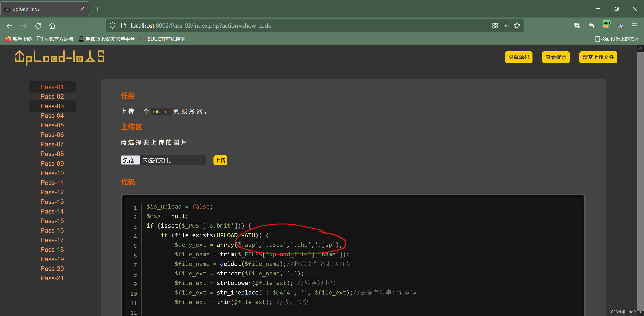Open the QR code icon in the address bar
Viewport: 644px width, 316px height.
pos(495,25)
